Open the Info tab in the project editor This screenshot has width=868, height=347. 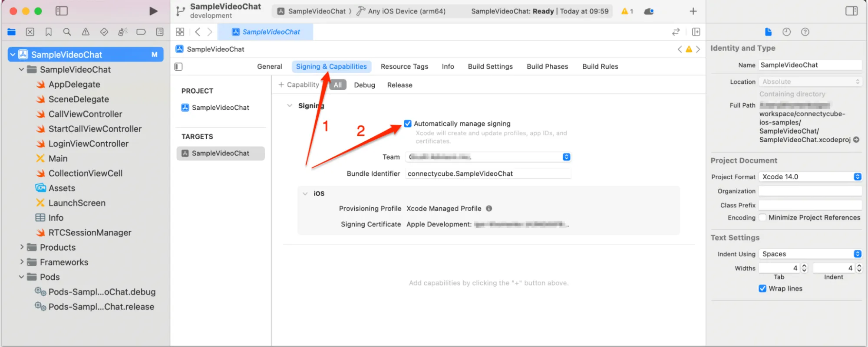click(x=448, y=66)
